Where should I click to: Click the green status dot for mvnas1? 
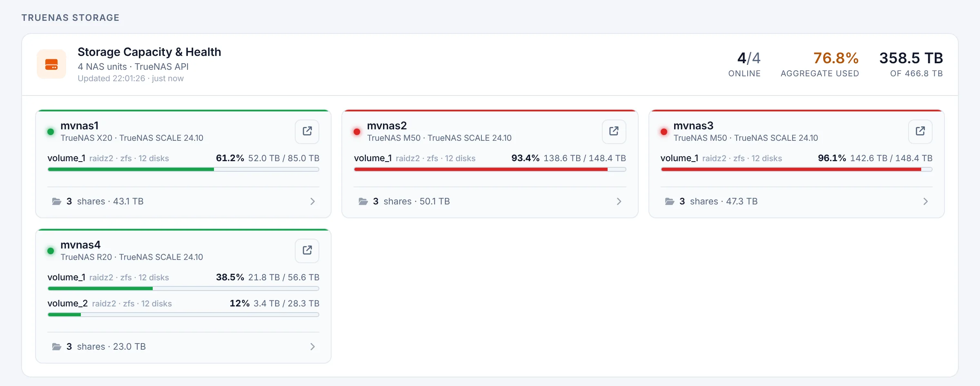click(x=51, y=131)
